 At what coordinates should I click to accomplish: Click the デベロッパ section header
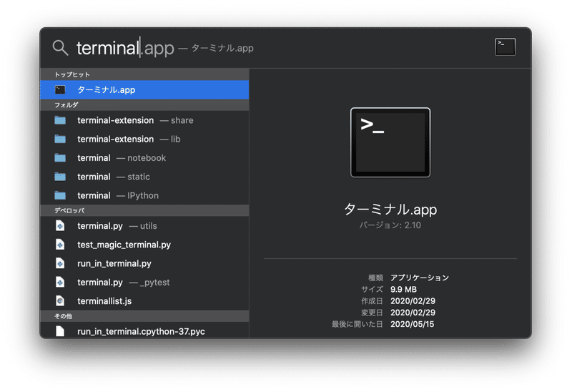pyautogui.click(x=144, y=210)
